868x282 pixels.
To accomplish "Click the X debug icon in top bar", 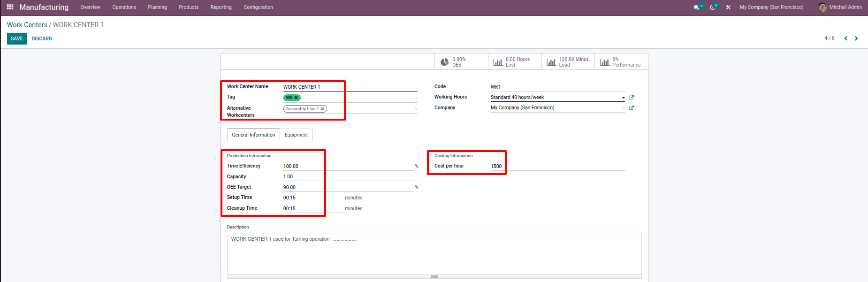I will [x=728, y=8].
